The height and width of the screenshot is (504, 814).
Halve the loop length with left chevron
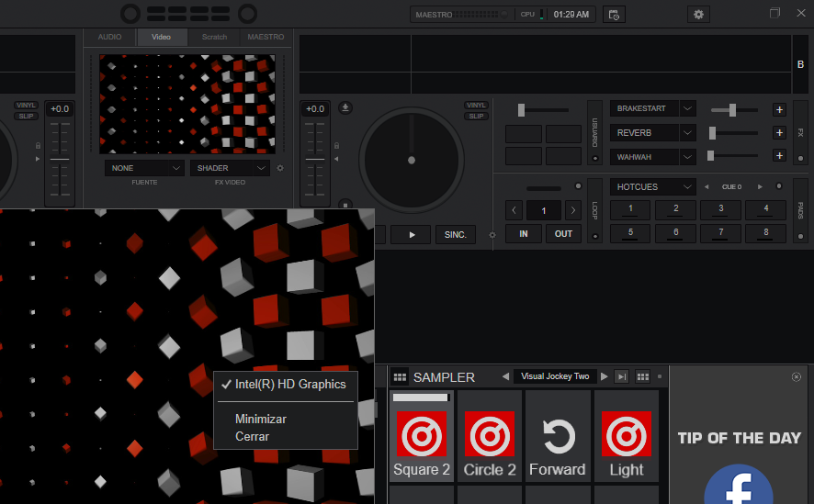coord(514,210)
